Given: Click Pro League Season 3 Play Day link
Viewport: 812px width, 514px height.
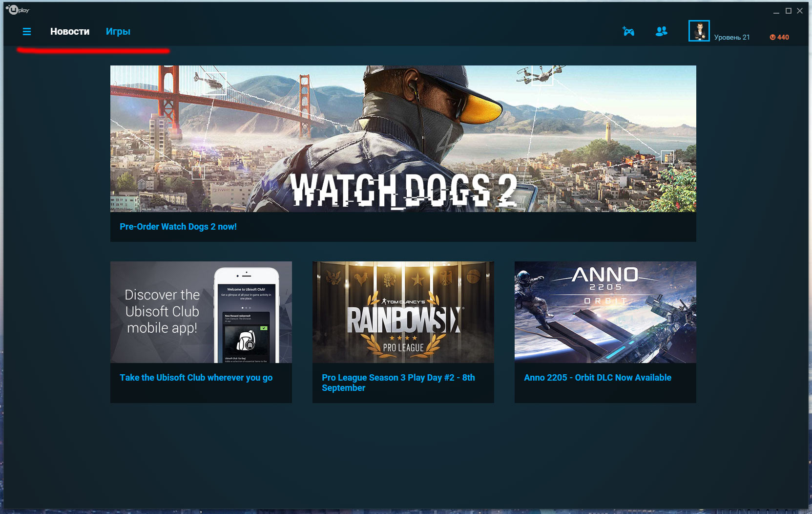Looking at the screenshot, I should [x=398, y=383].
